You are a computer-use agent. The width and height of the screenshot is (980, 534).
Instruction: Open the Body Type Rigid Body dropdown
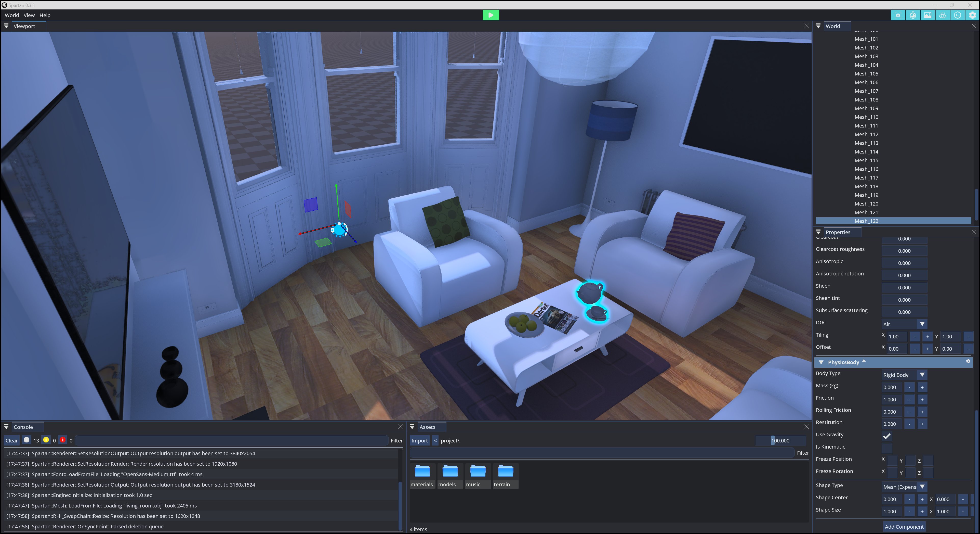pyautogui.click(x=904, y=375)
